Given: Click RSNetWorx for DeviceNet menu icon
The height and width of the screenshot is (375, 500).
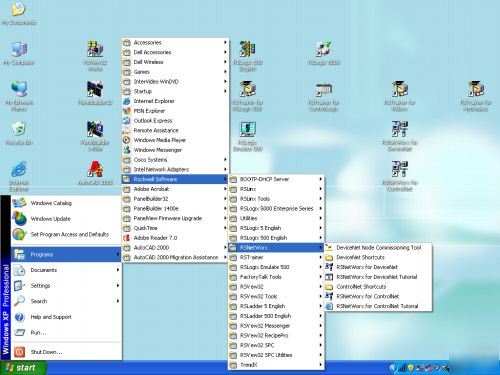Looking at the screenshot, I should (329, 267).
